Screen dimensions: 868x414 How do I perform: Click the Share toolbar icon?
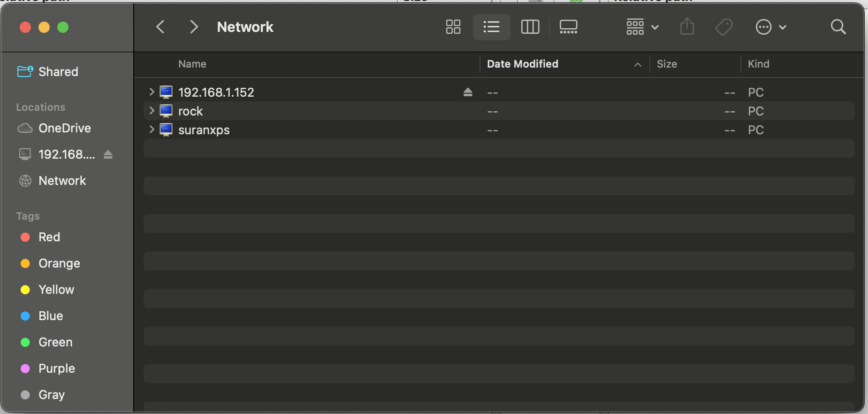coord(687,27)
